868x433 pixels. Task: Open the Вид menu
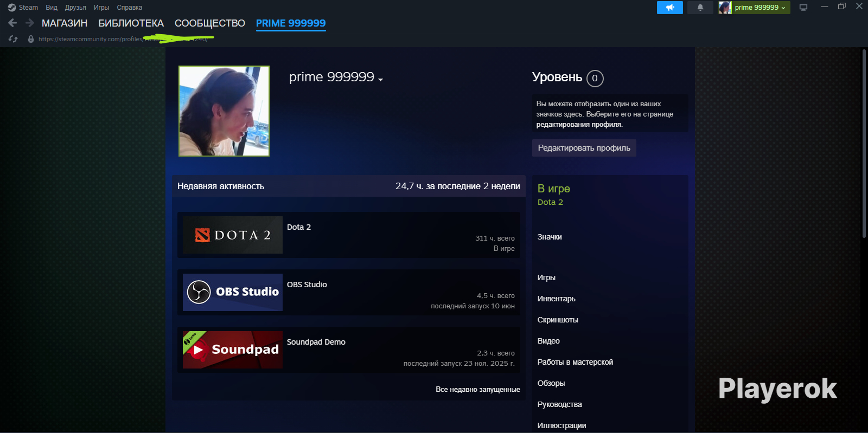(52, 8)
